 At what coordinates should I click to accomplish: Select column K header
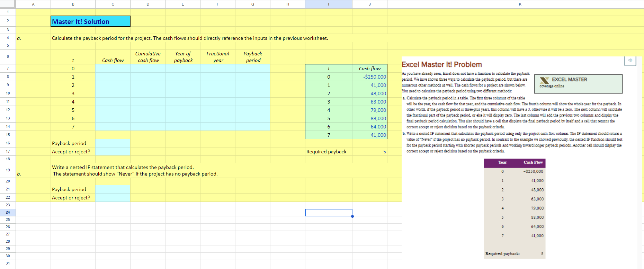tap(520, 4)
